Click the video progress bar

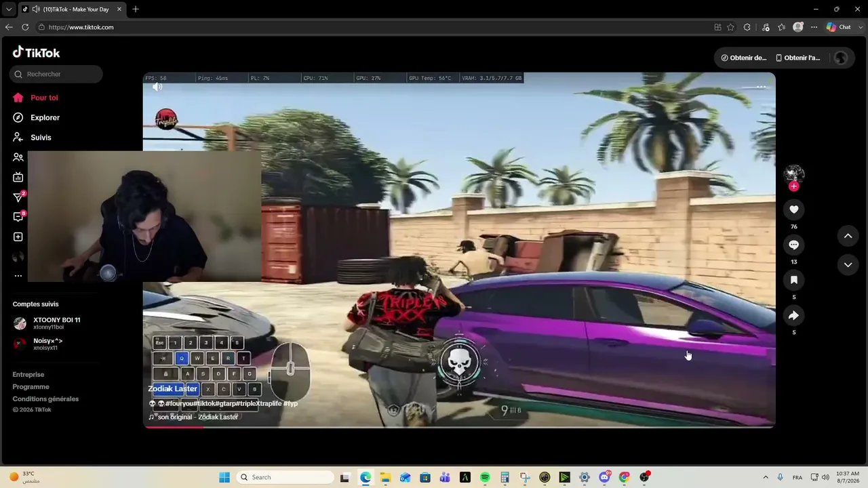click(x=459, y=426)
